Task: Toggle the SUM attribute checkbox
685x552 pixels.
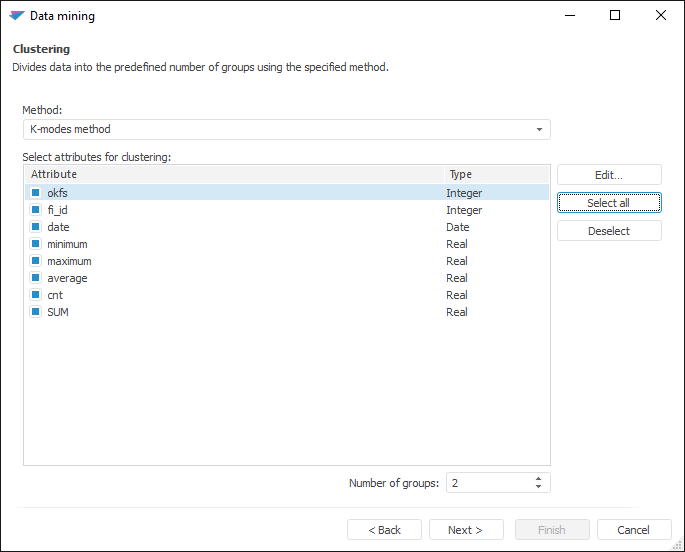Action: pyautogui.click(x=36, y=312)
